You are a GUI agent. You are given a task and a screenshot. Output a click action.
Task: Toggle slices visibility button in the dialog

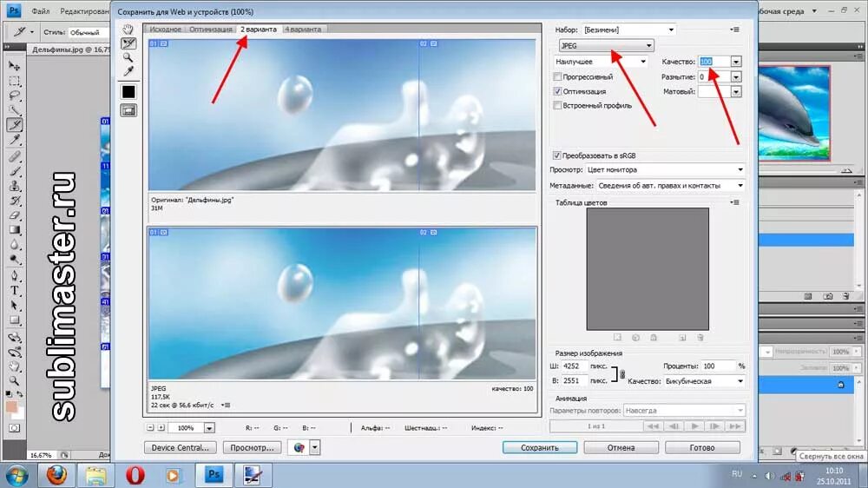point(128,111)
